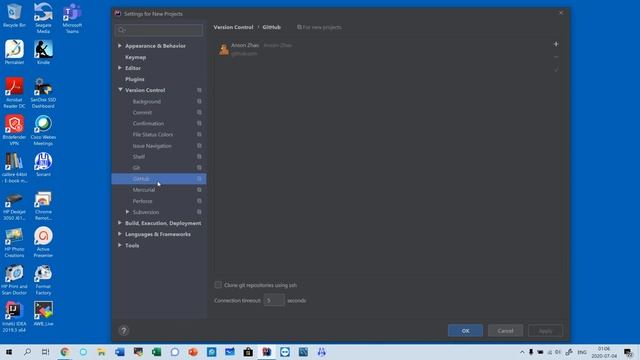Image resolution: width=640 pixels, height=360 pixels.
Task: Open the Pentablet desktop icon
Action: click(14, 52)
